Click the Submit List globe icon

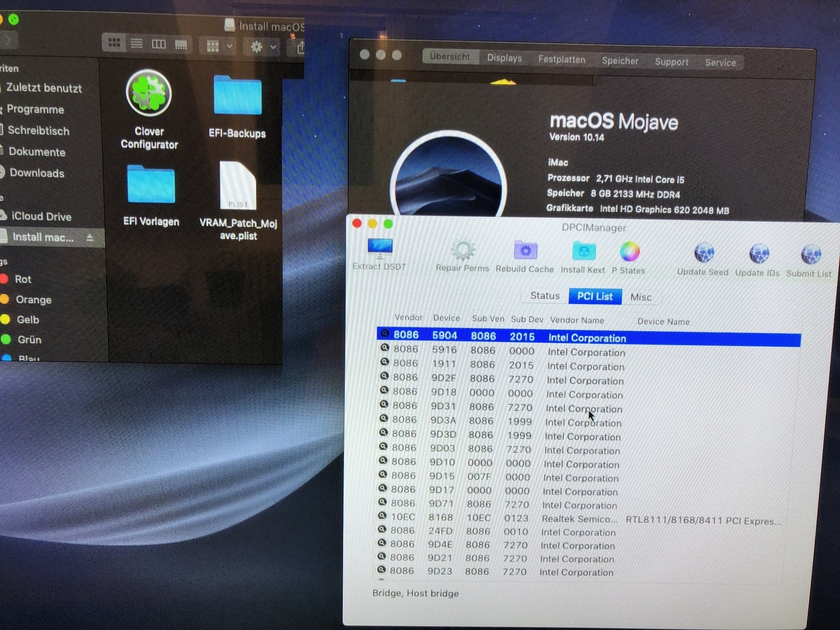[810, 255]
